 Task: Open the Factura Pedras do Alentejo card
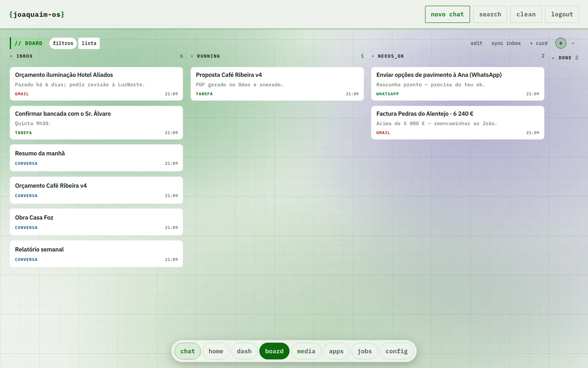(458, 123)
